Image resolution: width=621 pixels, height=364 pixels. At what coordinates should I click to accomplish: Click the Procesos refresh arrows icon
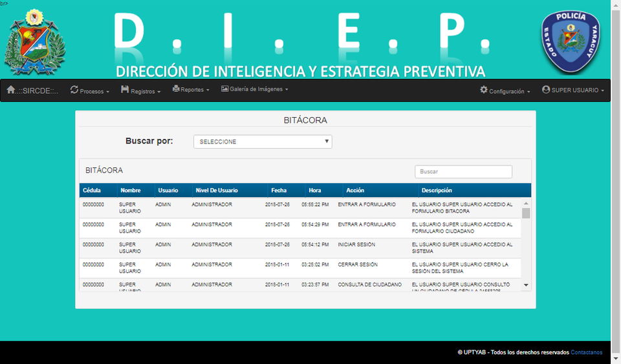click(x=74, y=90)
